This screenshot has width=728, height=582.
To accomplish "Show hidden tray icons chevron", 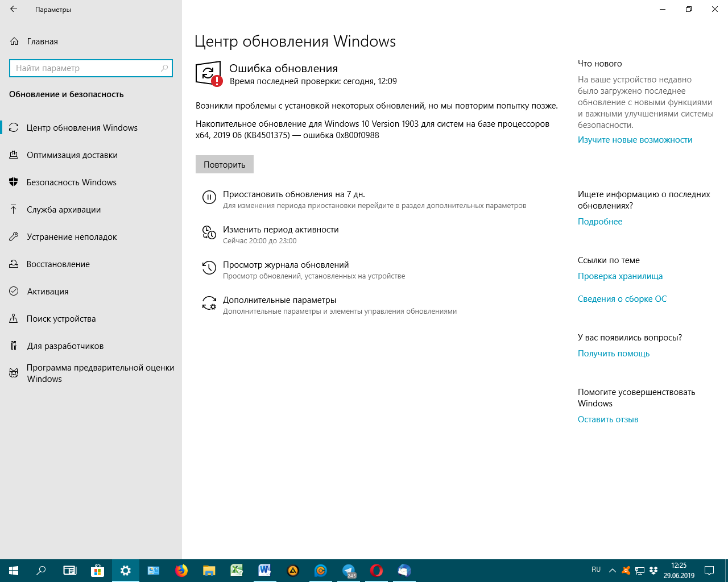I will coord(612,571).
